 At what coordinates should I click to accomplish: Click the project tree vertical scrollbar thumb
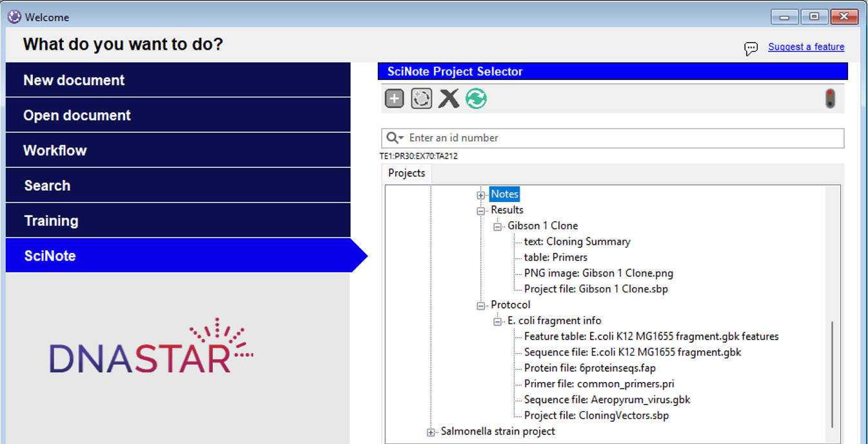coord(833,374)
